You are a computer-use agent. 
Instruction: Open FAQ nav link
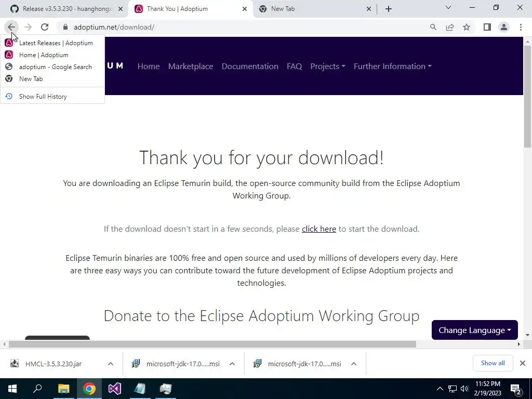294,66
